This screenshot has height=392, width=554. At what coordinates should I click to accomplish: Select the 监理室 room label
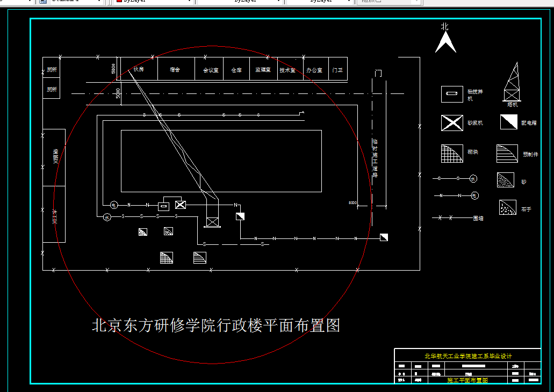pyautogui.click(x=263, y=70)
